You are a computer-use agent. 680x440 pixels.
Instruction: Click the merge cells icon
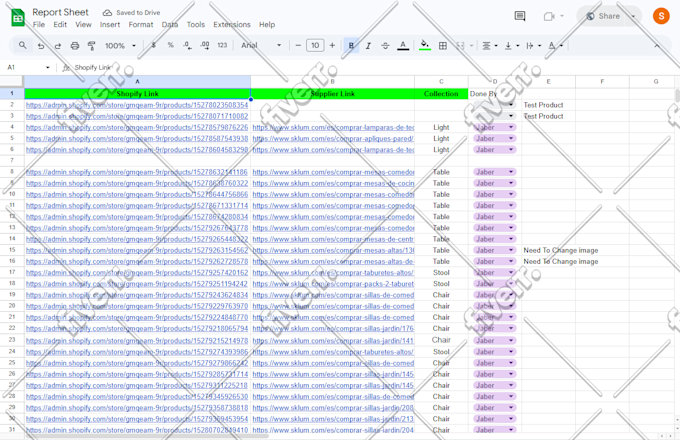tap(460, 46)
